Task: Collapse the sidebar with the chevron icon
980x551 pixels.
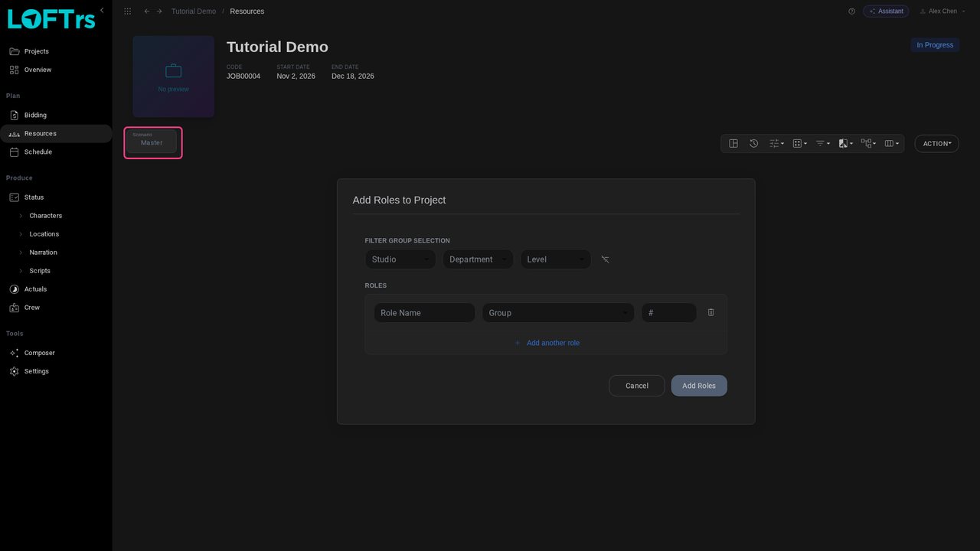Action: point(102,10)
